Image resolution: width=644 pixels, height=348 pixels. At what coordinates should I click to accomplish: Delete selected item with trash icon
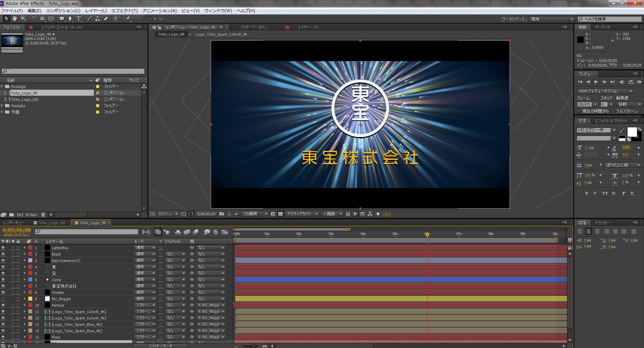click(43, 215)
